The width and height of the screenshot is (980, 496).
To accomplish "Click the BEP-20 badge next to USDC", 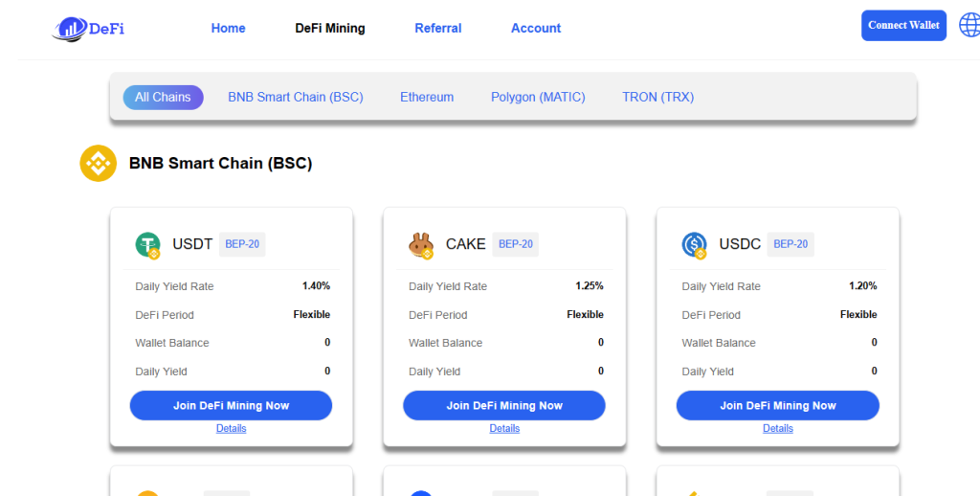I will pyautogui.click(x=791, y=244).
